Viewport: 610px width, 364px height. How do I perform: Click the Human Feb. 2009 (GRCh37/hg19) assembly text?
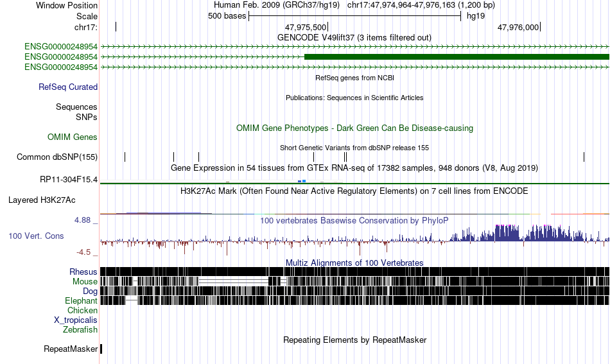click(x=277, y=5)
